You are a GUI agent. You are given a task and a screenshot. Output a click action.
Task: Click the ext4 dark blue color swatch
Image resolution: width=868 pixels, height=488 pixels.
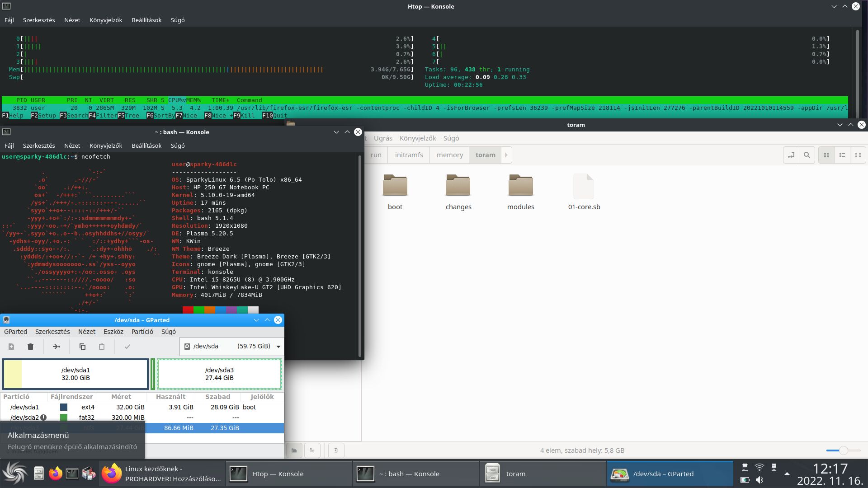(x=64, y=407)
